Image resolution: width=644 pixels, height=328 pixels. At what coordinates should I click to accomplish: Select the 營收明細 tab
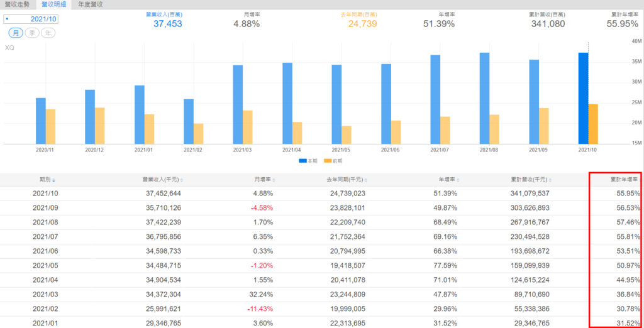click(x=53, y=4)
